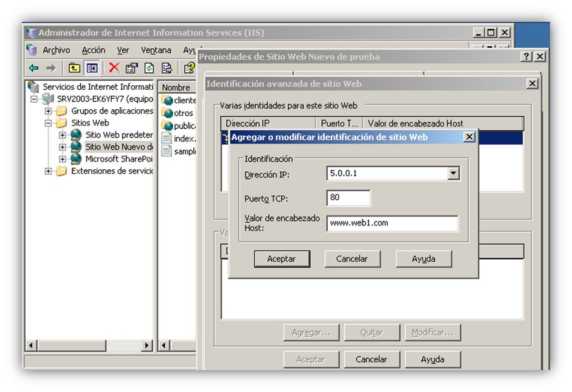Expand the Grupos de aplicaciones node
This screenshot has height=392, width=572.
tap(48, 111)
